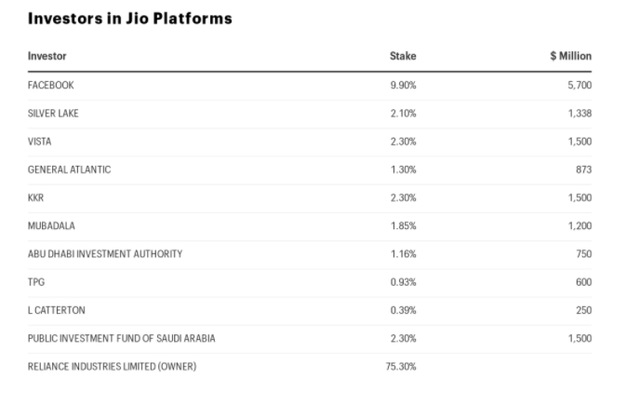The height and width of the screenshot is (393, 640).
Task: Select the SILVER LAKE row name
Action: click(53, 113)
